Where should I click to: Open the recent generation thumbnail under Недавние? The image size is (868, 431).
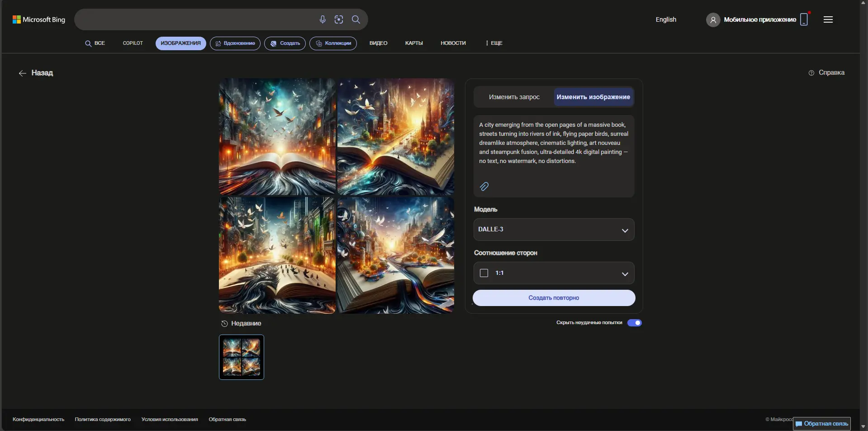241,357
